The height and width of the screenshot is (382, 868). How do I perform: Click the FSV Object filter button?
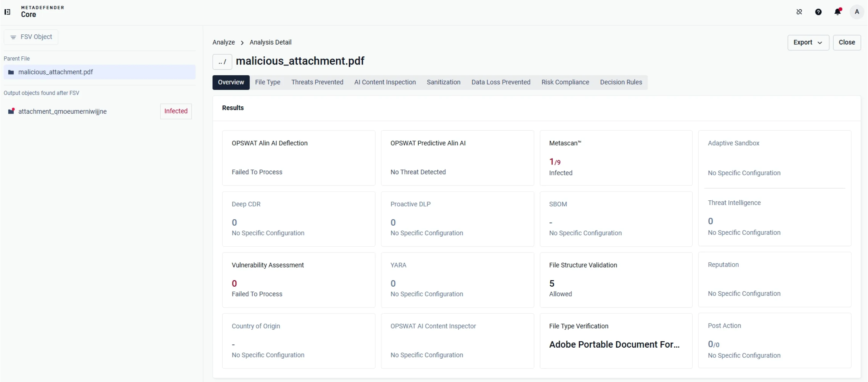tap(31, 37)
